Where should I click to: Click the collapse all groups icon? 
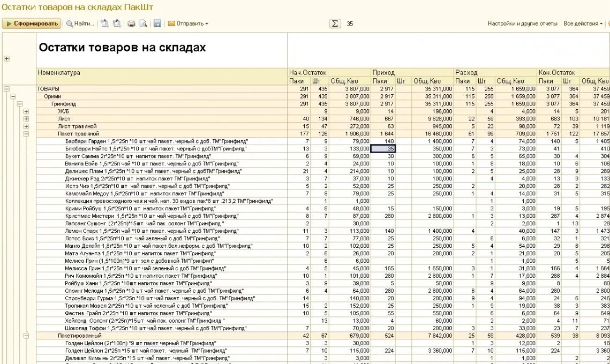(117, 24)
